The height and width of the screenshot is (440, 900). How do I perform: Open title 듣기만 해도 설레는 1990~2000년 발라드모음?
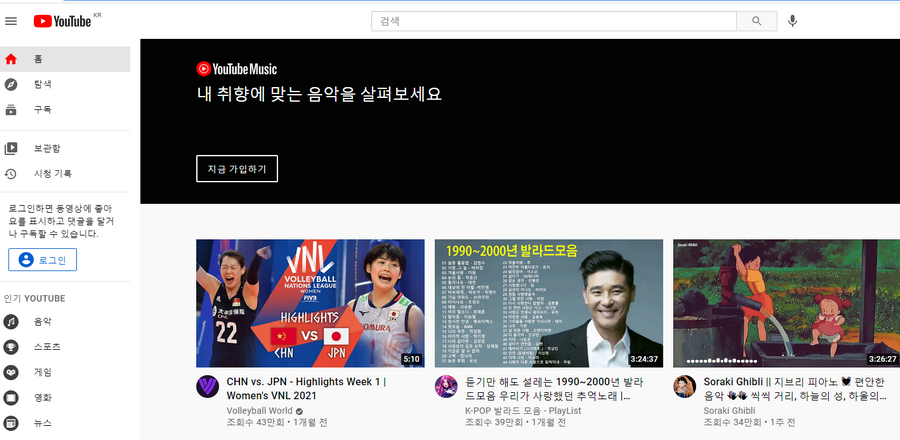coord(554,389)
